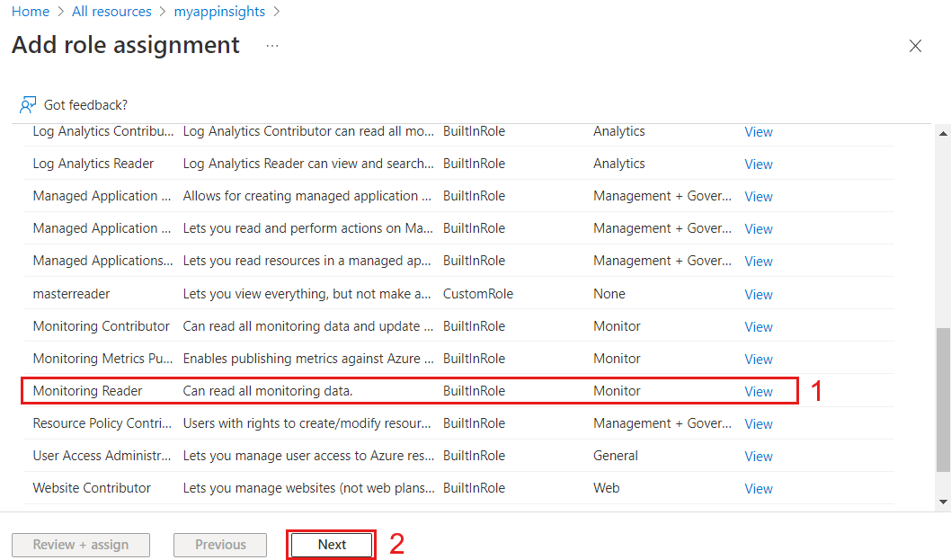Click the chevron between Home and All resources
The height and width of the screenshot is (560, 951).
pyautogui.click(x=61, y=12)
